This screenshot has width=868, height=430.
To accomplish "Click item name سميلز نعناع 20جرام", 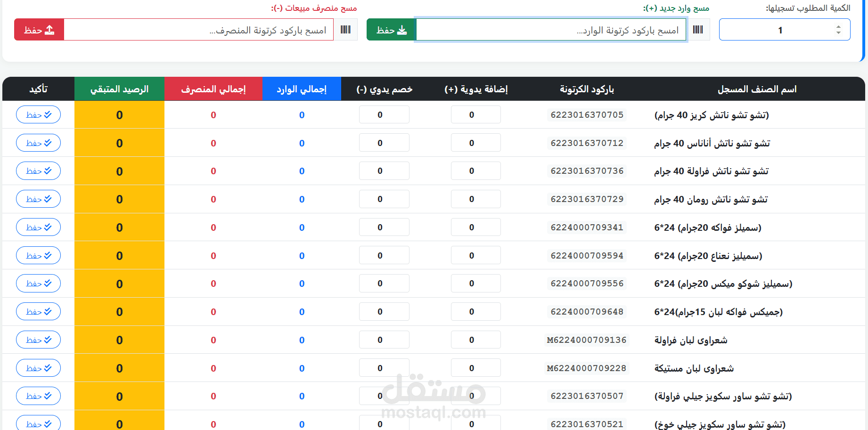I will (x=708, y=256).
